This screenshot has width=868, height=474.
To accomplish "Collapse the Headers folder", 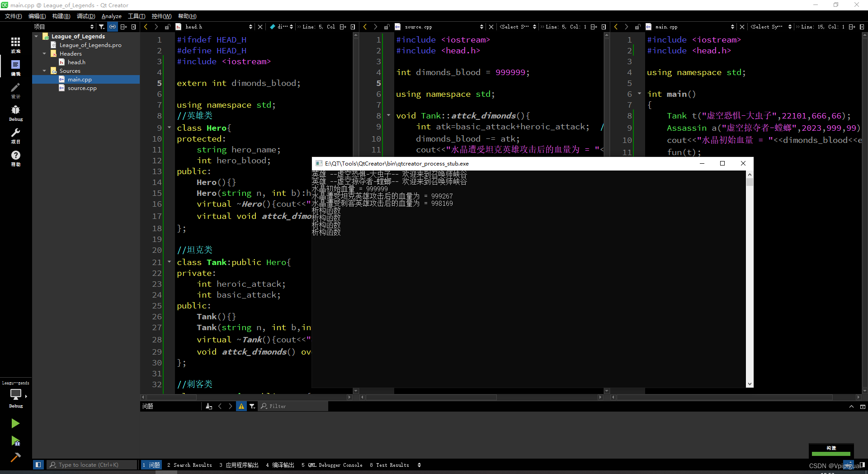I will click(44, 53).
